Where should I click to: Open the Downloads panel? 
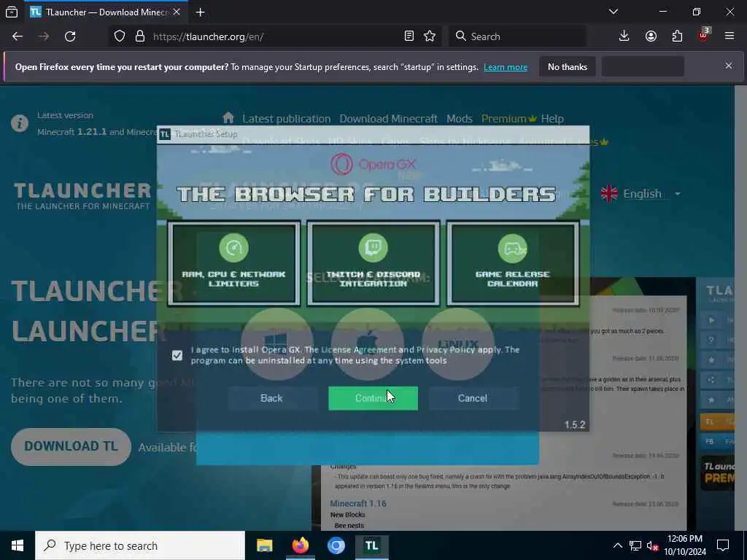coord(624,36)
